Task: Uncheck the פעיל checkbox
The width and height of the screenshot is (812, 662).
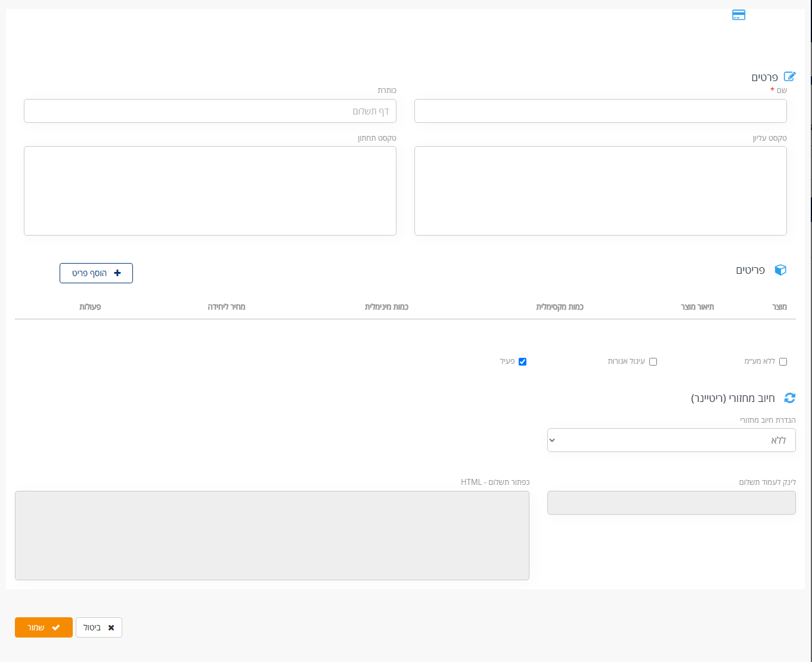Action: [x=522, y=361]
